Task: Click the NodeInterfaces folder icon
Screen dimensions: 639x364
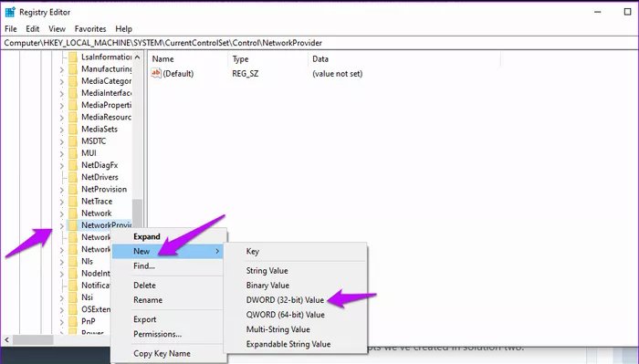Action: point(73,273)
